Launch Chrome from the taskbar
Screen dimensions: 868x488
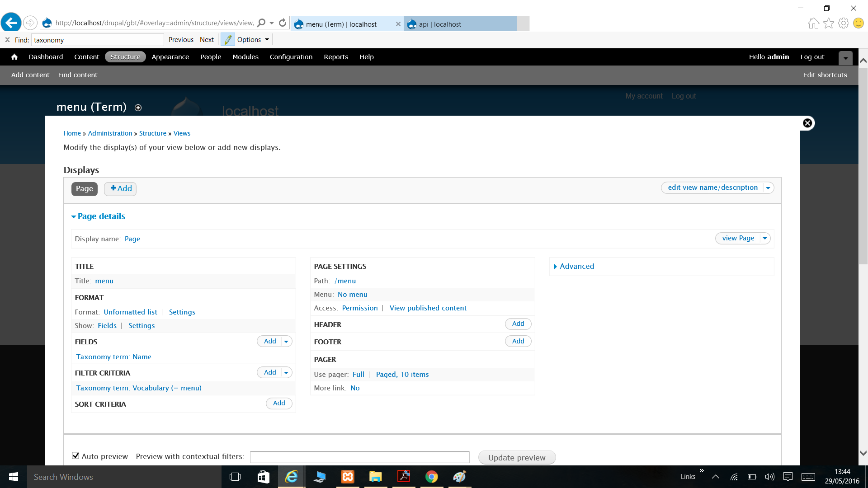(x=431, y=477)
